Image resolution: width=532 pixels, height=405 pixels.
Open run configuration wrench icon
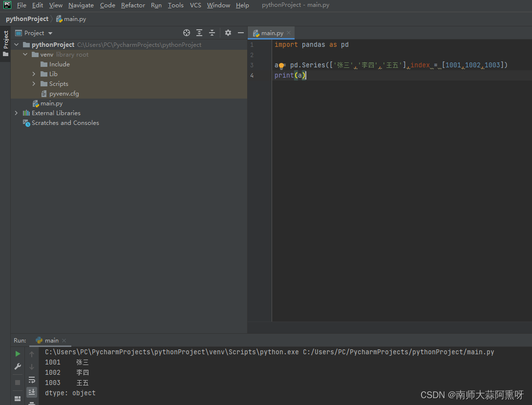18,366
